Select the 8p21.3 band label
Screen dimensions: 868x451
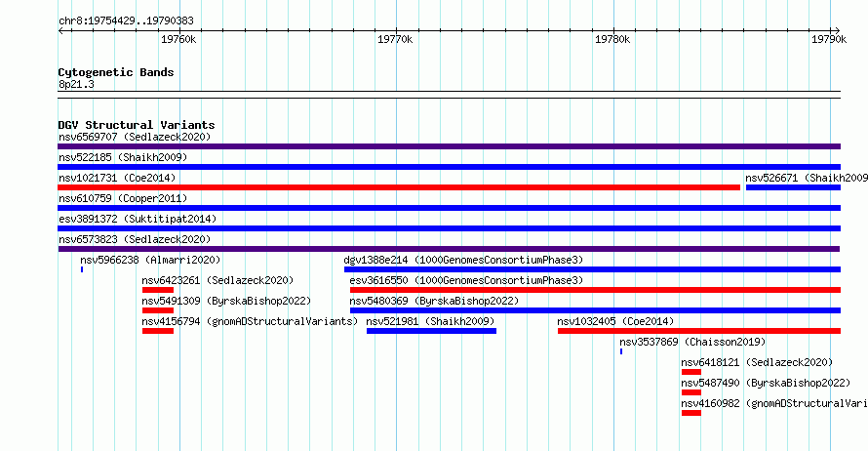pos(76,84)
